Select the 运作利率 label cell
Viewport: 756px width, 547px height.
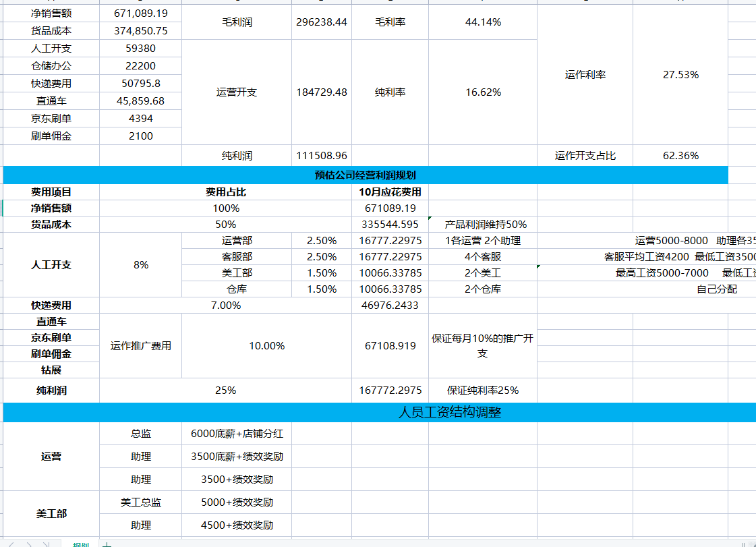585,75
